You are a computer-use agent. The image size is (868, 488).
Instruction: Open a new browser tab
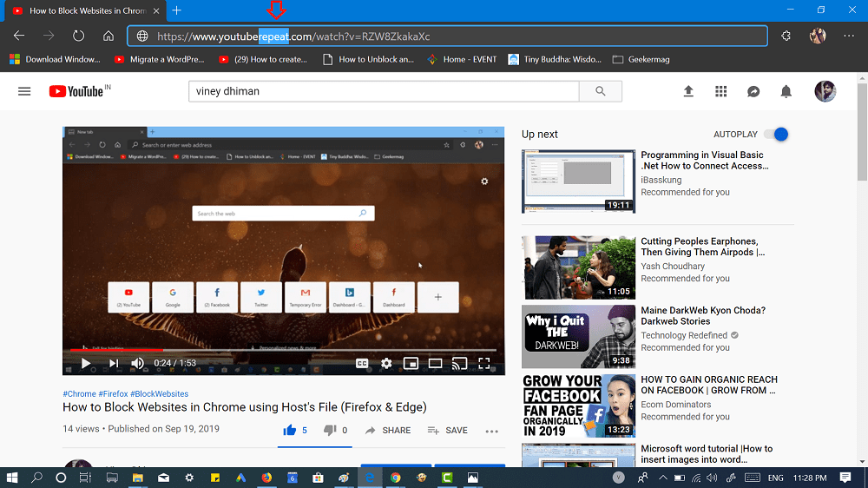pyautogui.click(x=176, y=10)
